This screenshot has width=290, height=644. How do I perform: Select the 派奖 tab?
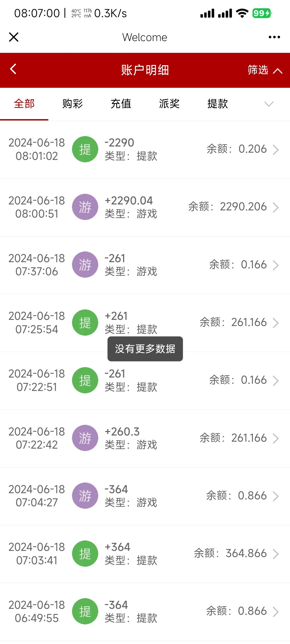[169, 104]
